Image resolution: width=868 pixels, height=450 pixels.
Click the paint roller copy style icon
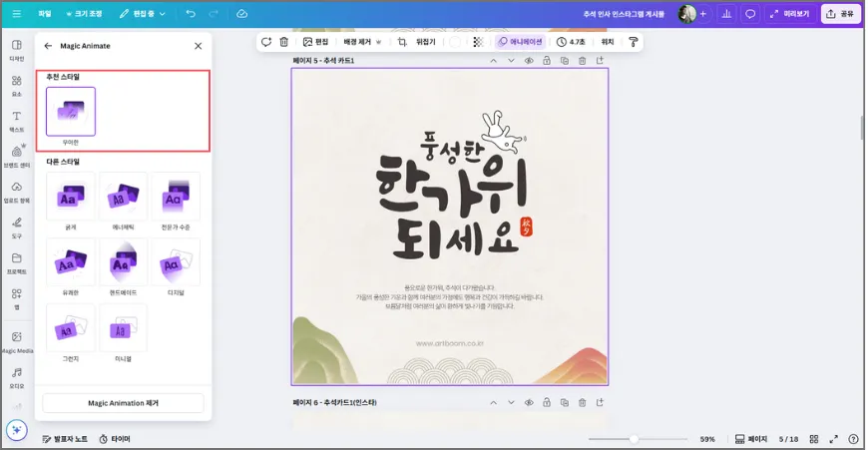(634, 42)
